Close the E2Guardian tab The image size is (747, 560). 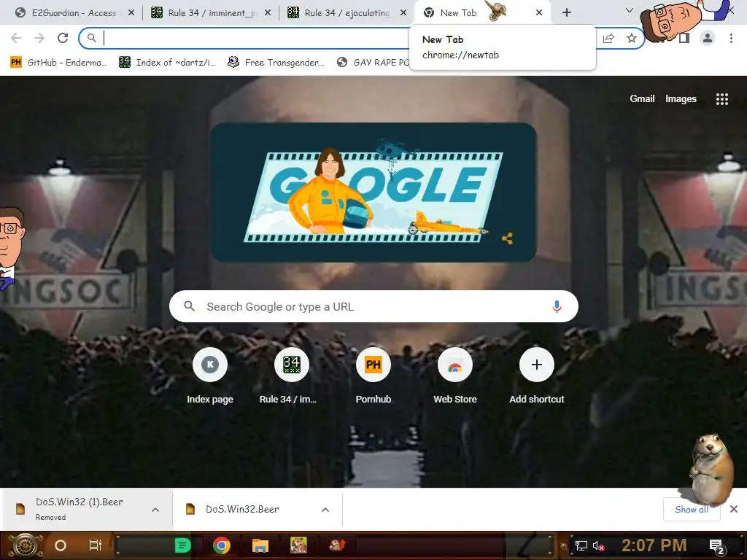[131, 13]
